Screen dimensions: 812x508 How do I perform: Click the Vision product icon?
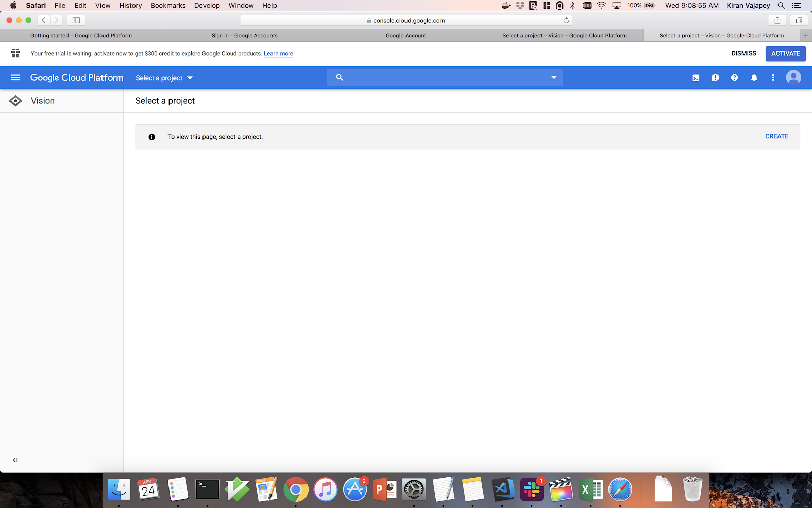click(16, 101)
